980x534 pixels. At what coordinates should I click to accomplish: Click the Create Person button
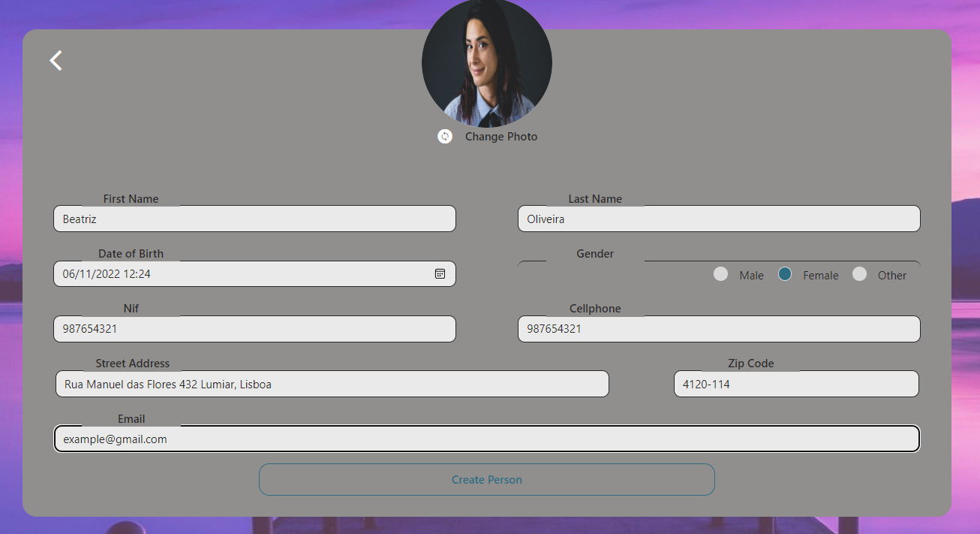pos(486,479)
